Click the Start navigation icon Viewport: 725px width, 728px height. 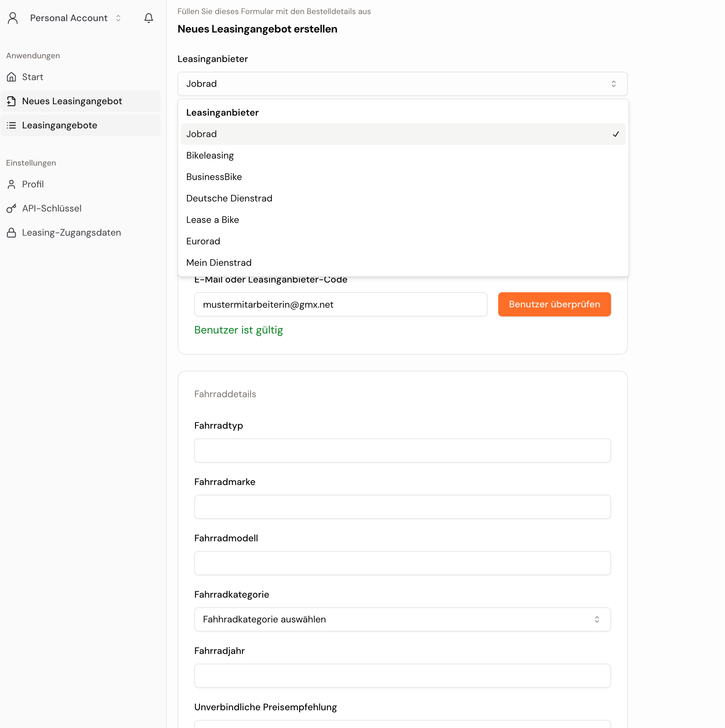[11, 77]
